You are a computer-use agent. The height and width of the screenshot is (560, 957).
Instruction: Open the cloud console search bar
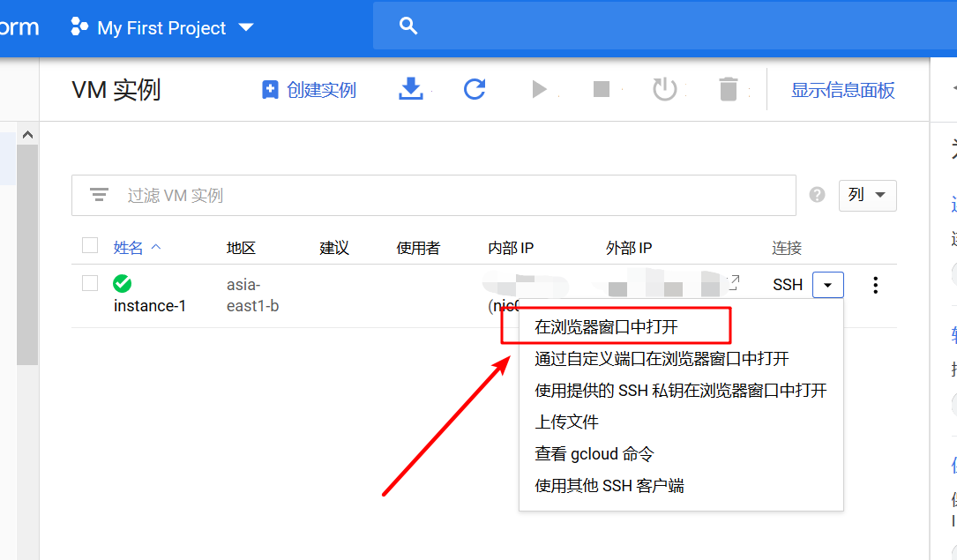(x=407, y=26)
